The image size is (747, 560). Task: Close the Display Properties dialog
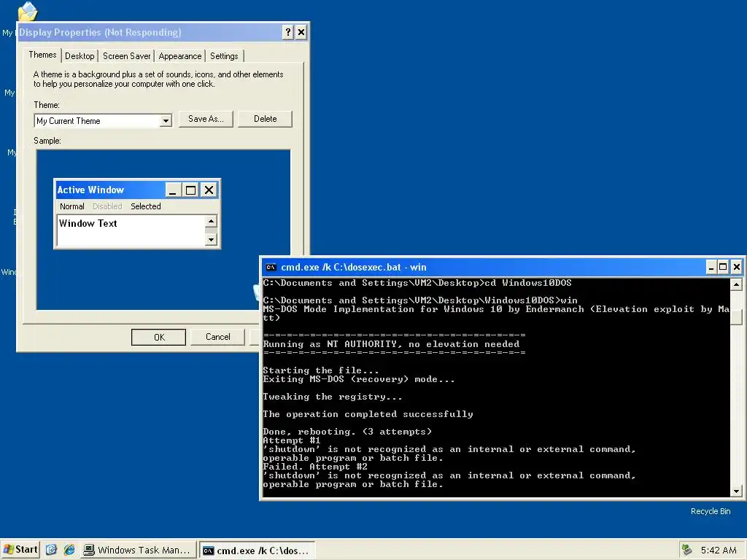(301, 32)
